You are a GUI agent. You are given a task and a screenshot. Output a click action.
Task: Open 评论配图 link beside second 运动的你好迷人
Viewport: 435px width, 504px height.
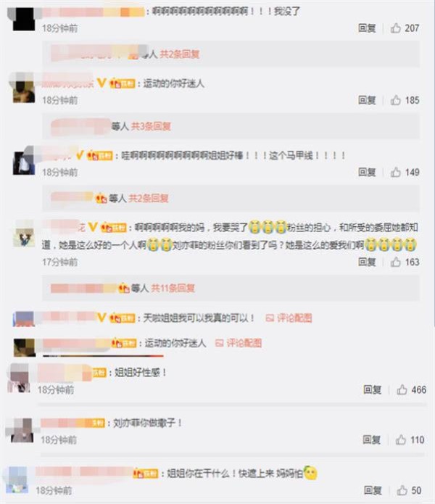pos(239,343)
